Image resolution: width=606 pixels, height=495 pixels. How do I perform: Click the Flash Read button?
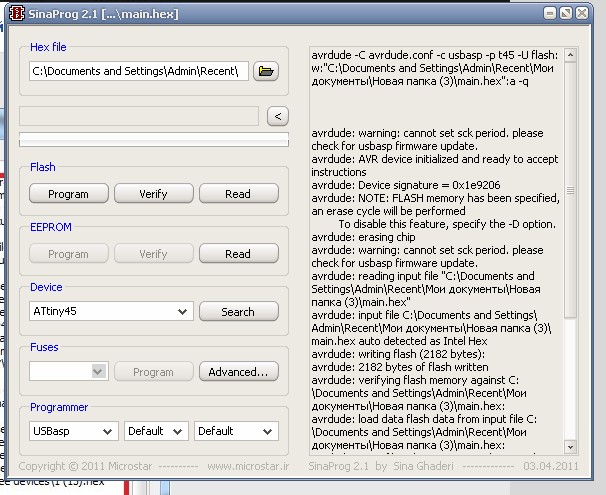pyautogui.click(x=238, y=194)
